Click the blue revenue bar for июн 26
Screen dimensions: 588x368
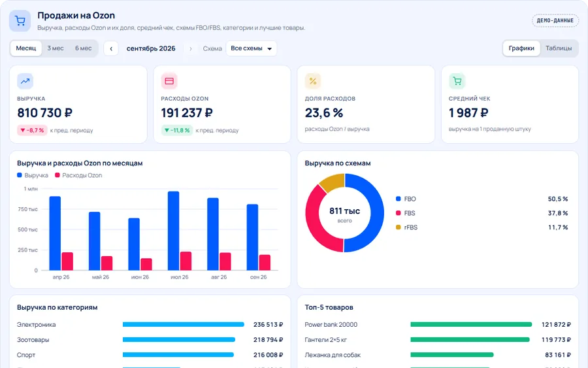[x=134, y=244]
